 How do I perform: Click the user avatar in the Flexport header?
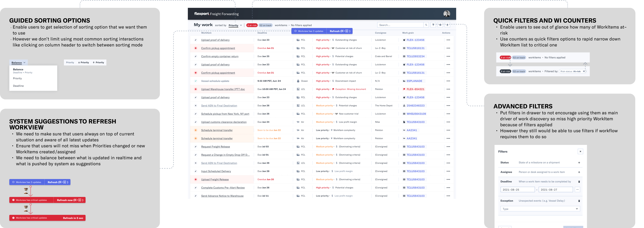point(447,14)
